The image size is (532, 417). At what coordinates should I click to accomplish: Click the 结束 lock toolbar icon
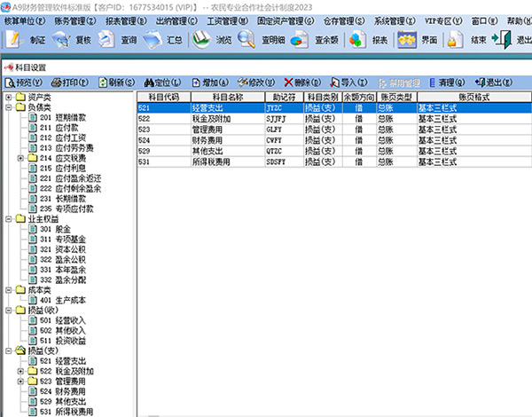pos(465,39)
